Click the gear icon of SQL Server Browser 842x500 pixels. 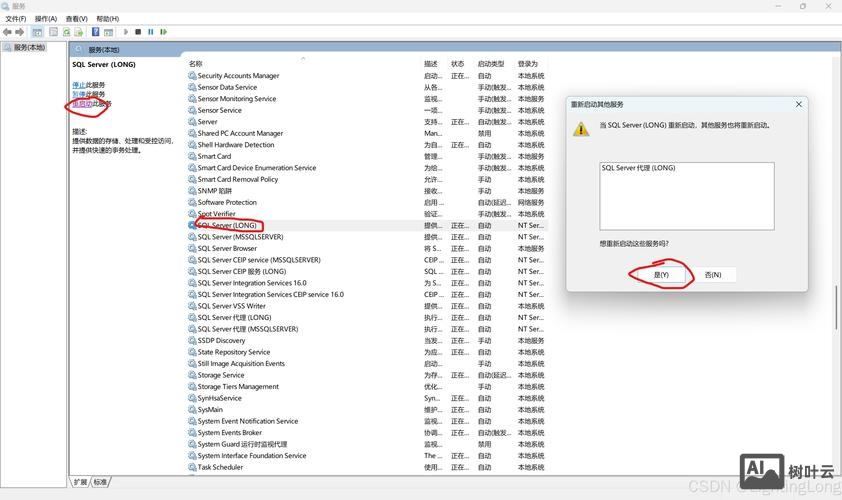point(192,248)
